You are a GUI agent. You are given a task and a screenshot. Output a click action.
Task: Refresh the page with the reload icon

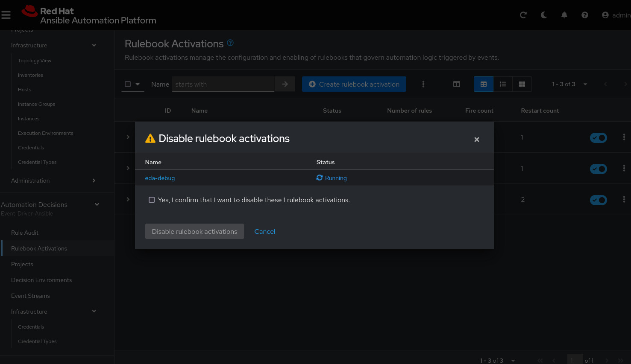coord(523,15)
